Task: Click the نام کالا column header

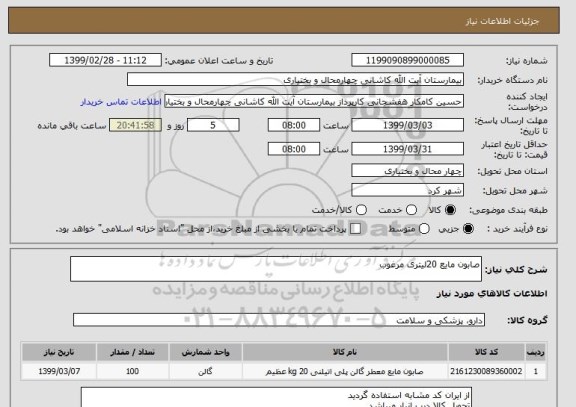Action: [x=345, y=352]
